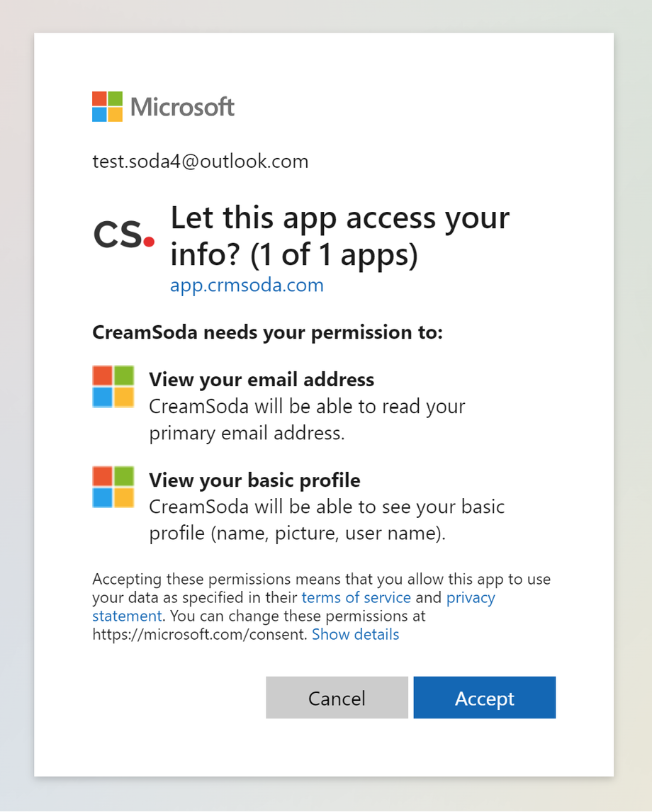
Task: Click the "View your email address" permission title
Action: 262,380
